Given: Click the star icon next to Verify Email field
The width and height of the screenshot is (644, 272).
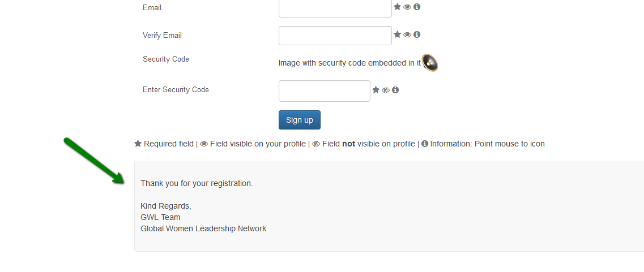Looking at the screenshot, I should click(397, 34).
